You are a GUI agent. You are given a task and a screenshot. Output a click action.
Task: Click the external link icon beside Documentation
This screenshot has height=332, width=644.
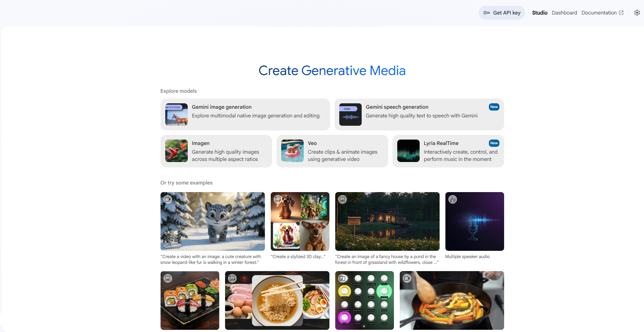click(x=621, y=13)
